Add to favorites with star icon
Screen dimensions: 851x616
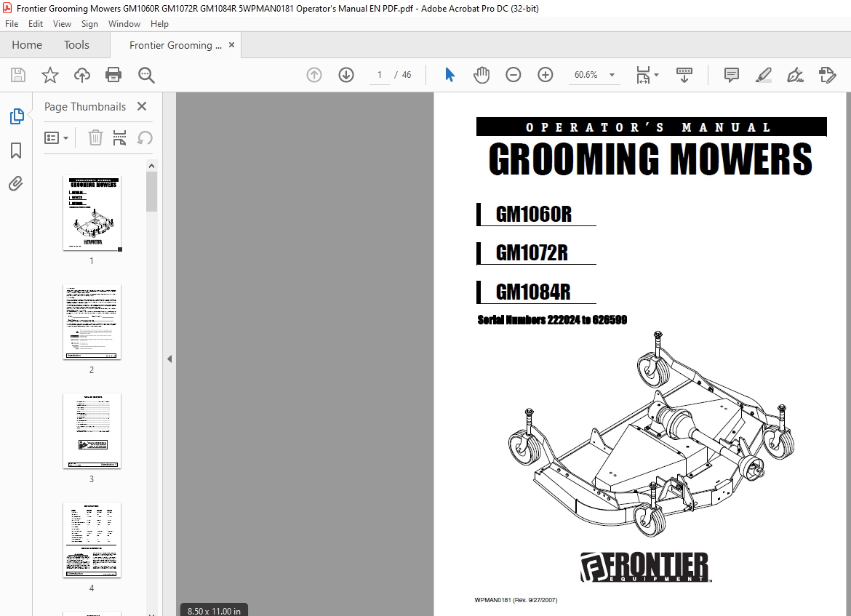50,75
